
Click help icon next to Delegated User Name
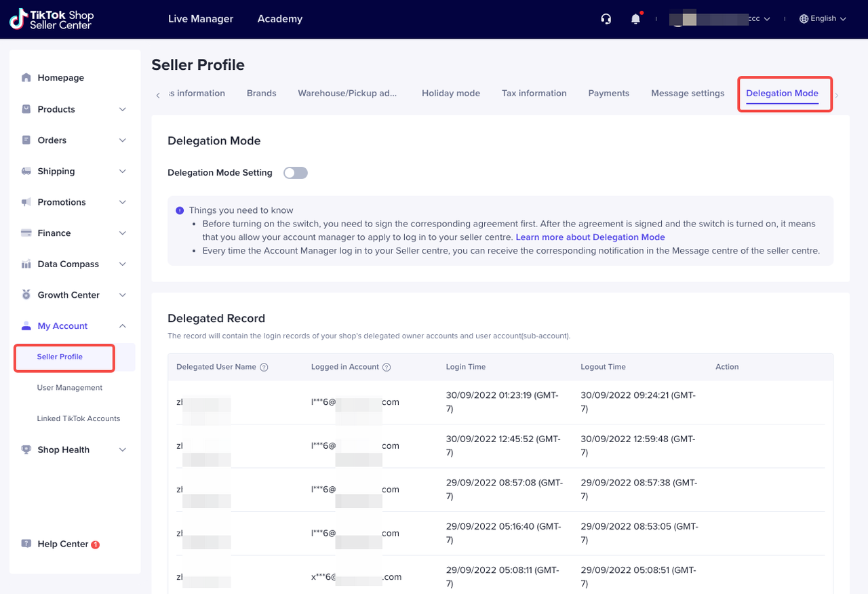[264, 368]
